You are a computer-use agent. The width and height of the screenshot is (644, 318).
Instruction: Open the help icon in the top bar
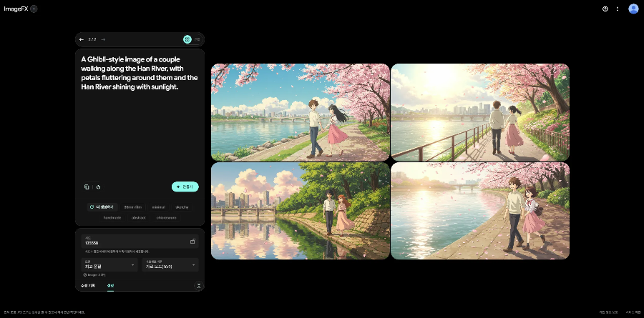pyautogui.click(x=605, y=9)
